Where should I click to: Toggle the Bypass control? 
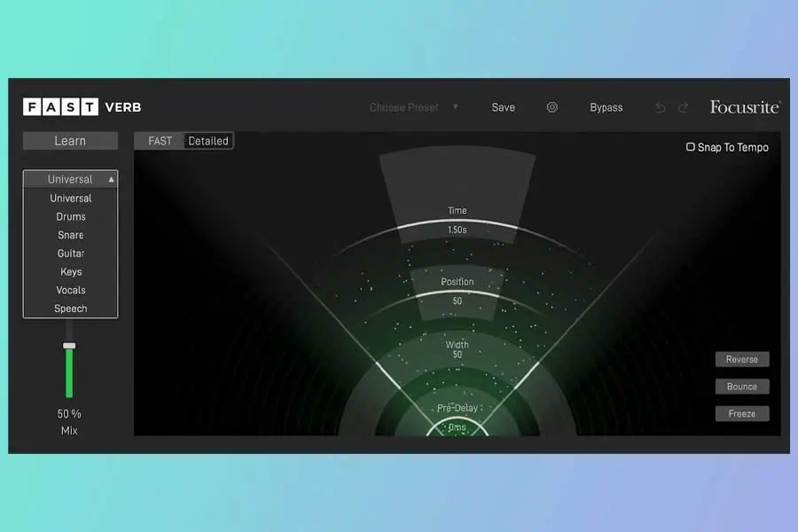(606, 107)
